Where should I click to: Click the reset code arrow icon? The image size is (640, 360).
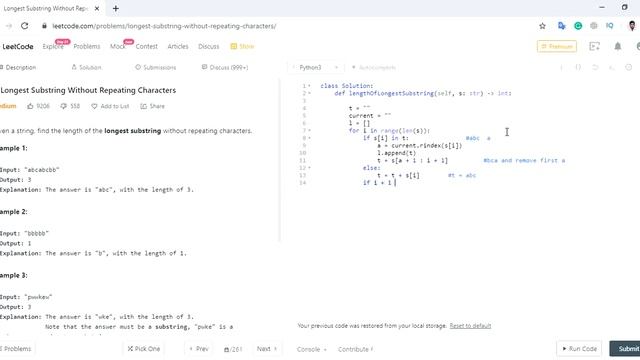[x=595, y=67]
